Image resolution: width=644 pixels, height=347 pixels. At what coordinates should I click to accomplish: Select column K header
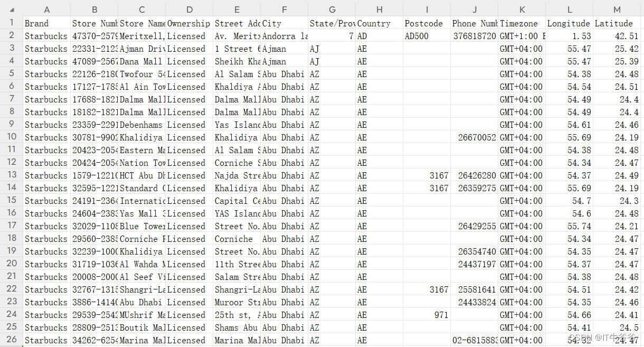click(522, 10)
